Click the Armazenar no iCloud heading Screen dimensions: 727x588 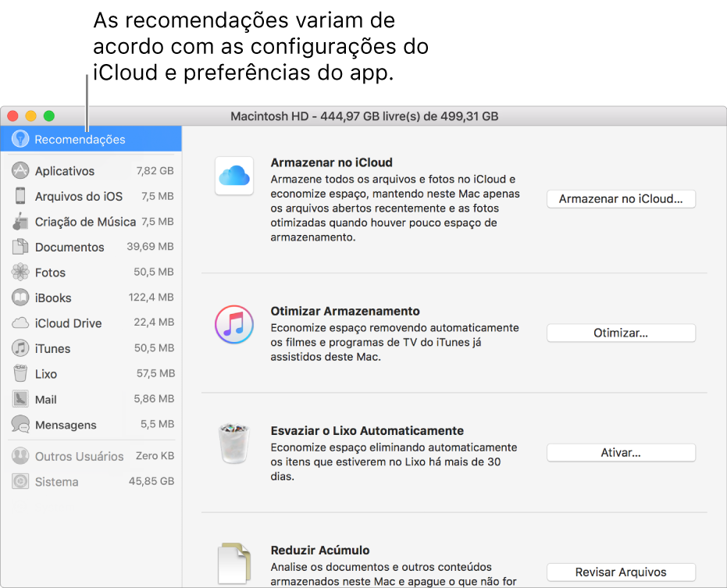[x=332, y=162]
